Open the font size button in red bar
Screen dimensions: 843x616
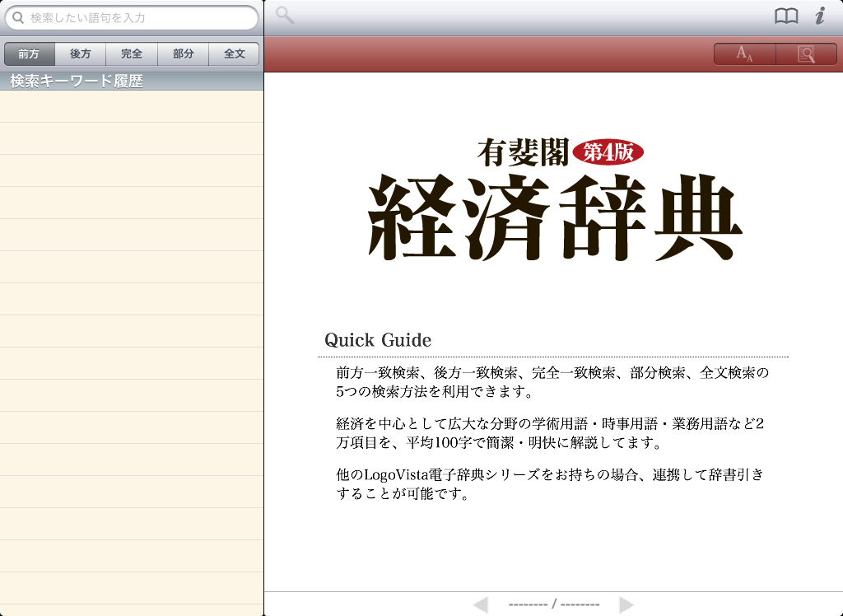pyautogui.click(x=745, y=54)
